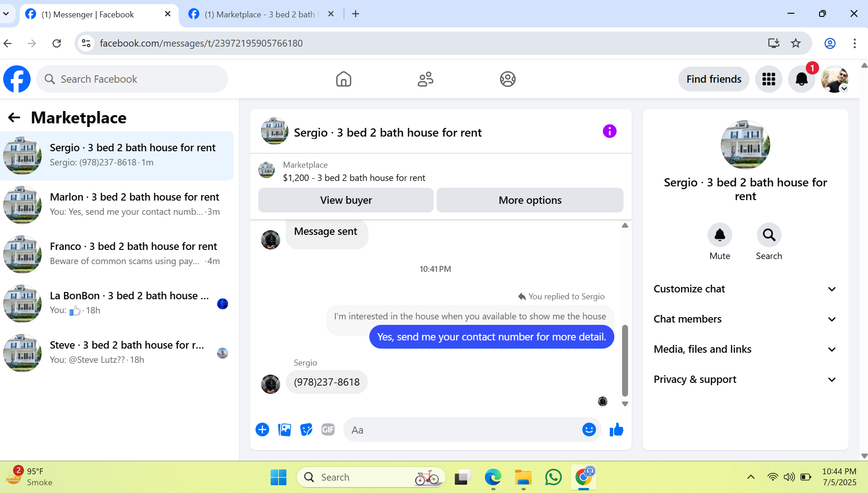Open the weather widget showing 95°F Smoke
The height and width of the screenshot is (493, 868).
tap(29, 477)
